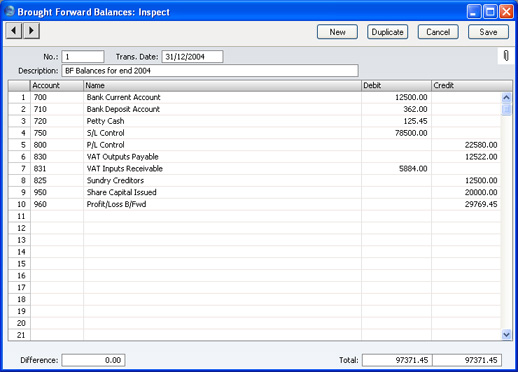
Task: Click the Name column header
Action: 222,86
